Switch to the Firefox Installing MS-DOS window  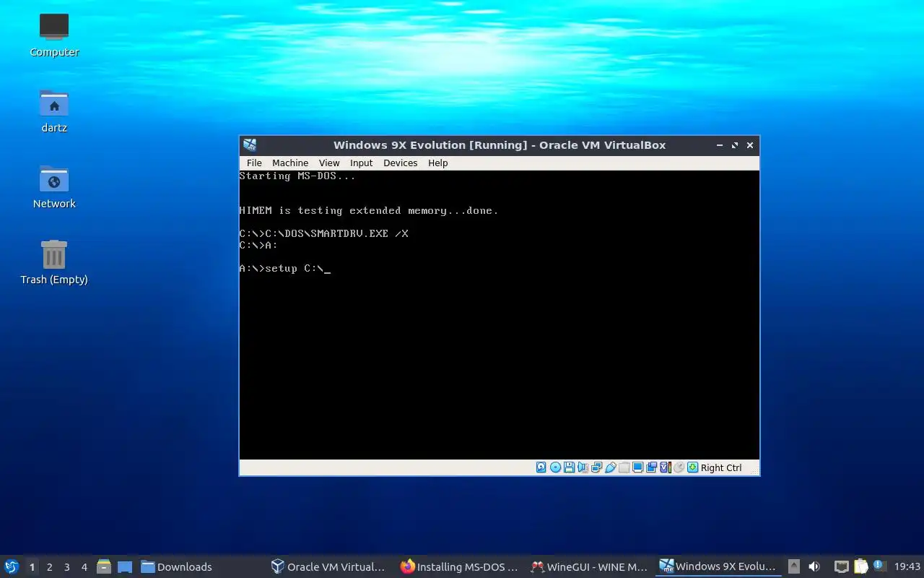pyautogui.click(x=459, y=566)
